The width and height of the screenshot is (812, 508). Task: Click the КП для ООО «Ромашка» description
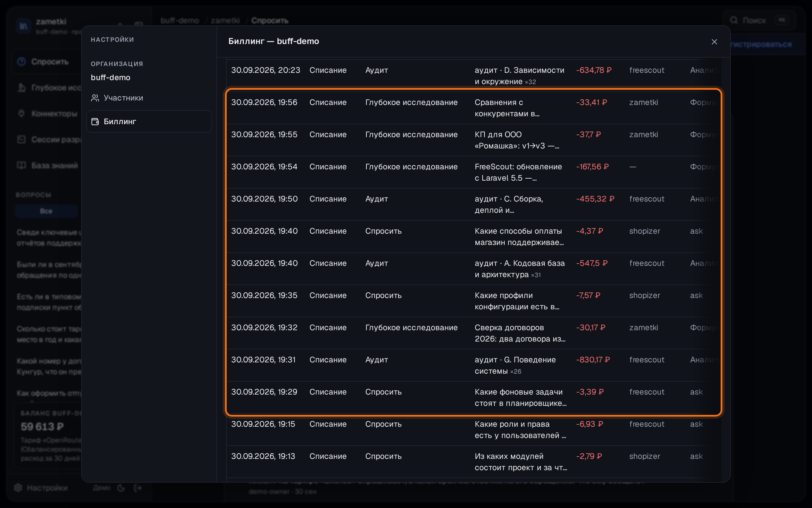pos(517,140)
